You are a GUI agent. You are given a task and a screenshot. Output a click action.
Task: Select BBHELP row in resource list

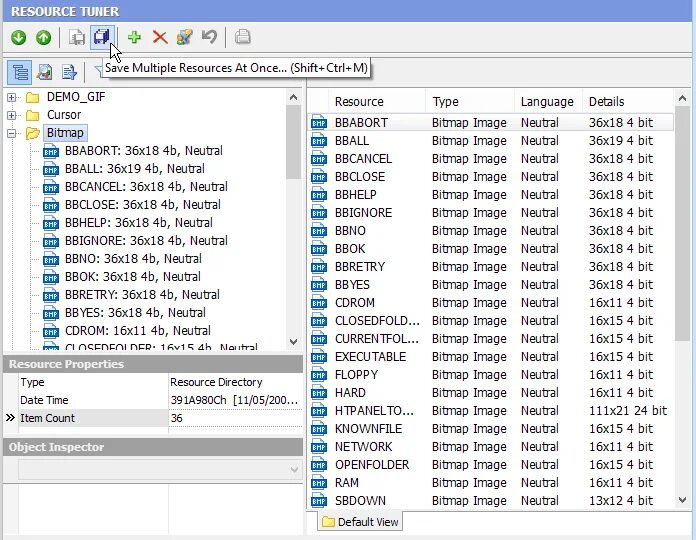490,195
